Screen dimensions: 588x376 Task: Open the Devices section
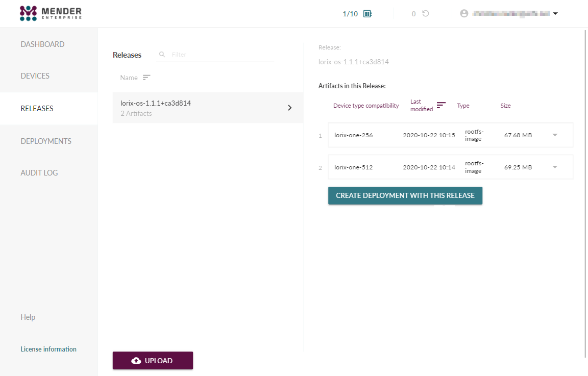pos(35,76)
